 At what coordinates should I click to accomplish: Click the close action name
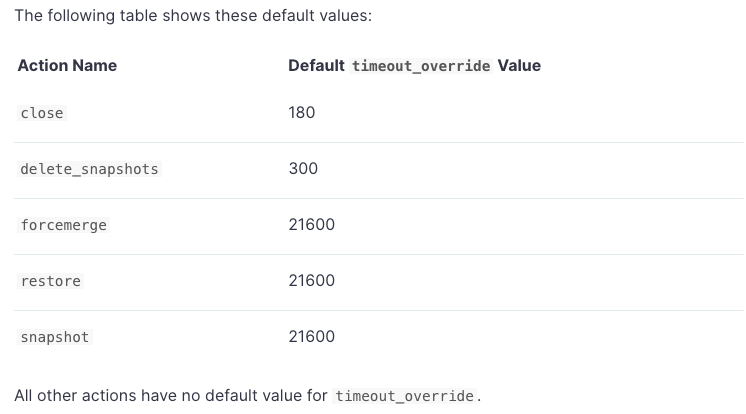tap(42, 113)
